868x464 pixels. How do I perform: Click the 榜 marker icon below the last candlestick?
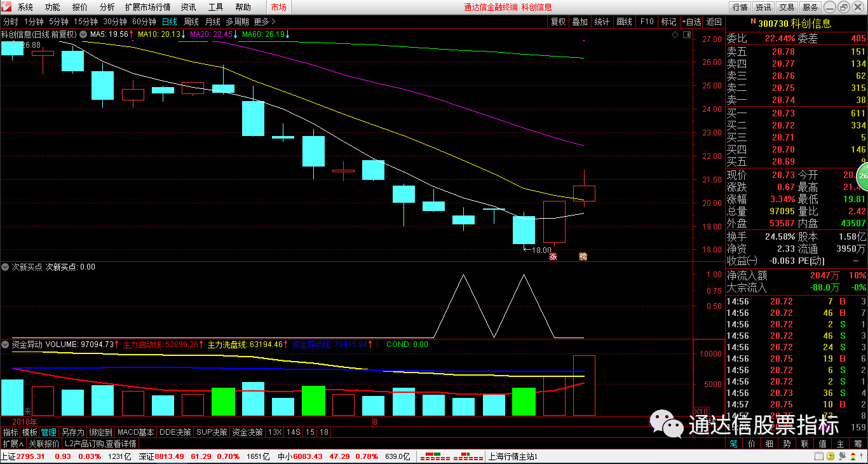583,257
